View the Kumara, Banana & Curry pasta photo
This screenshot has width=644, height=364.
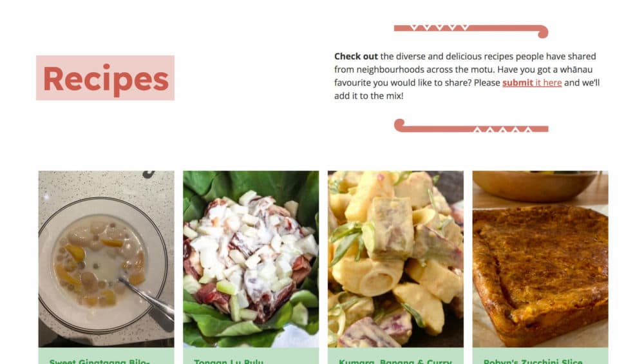(x=395, y=259)
